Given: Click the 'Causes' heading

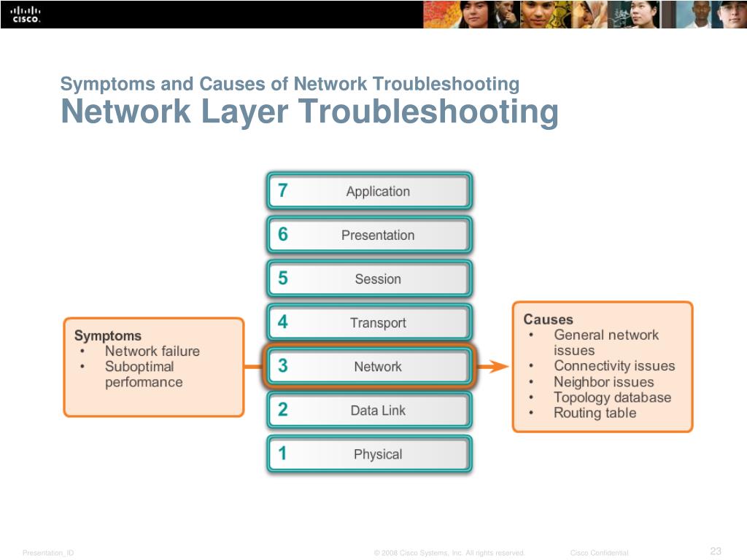Looking at the screenshot, I should point(549,319).
